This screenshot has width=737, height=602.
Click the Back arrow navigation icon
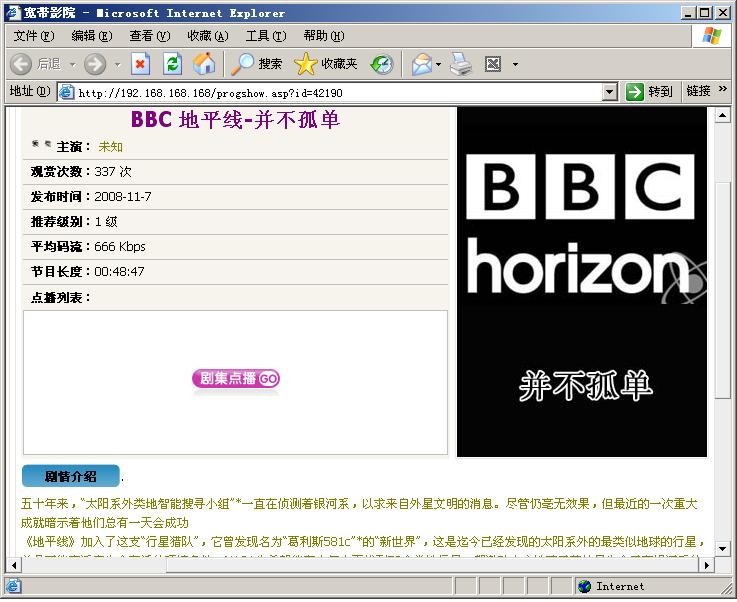point(21,64)
